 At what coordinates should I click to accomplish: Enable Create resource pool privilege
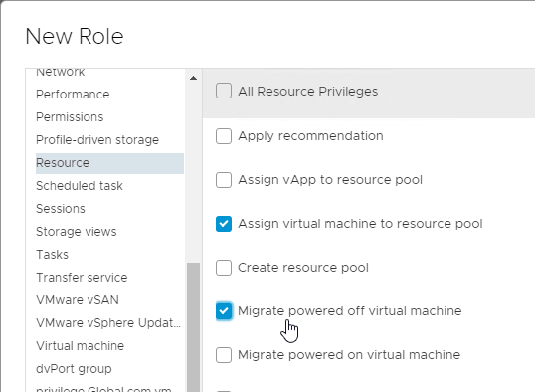point(224,268)
